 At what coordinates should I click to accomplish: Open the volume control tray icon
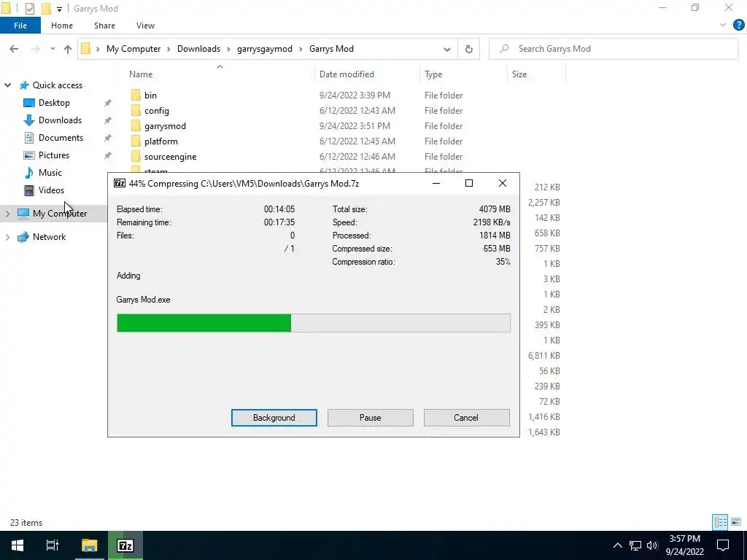pos(652,545)
